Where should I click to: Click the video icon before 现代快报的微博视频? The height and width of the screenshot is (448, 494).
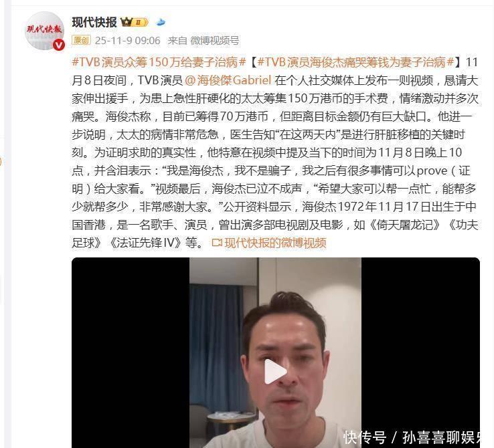(217, 243)
